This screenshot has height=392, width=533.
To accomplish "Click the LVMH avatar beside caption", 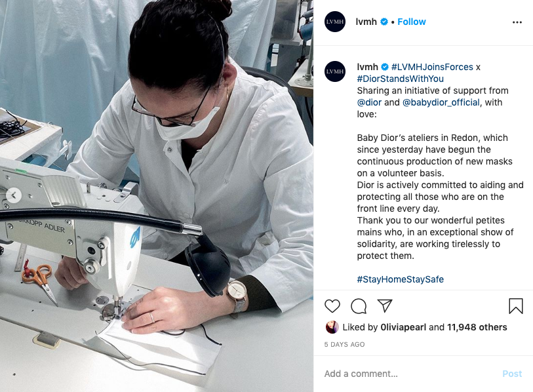I will click(x=335, y=71).
